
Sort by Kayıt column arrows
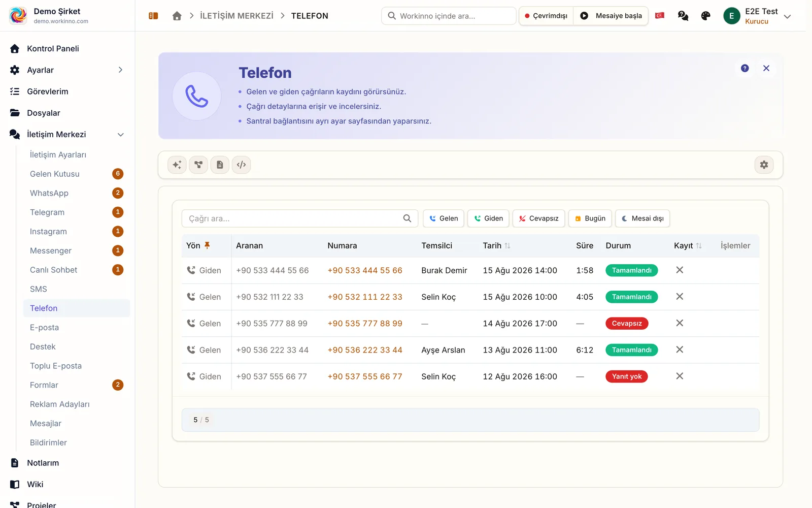(x=699, y=246)
